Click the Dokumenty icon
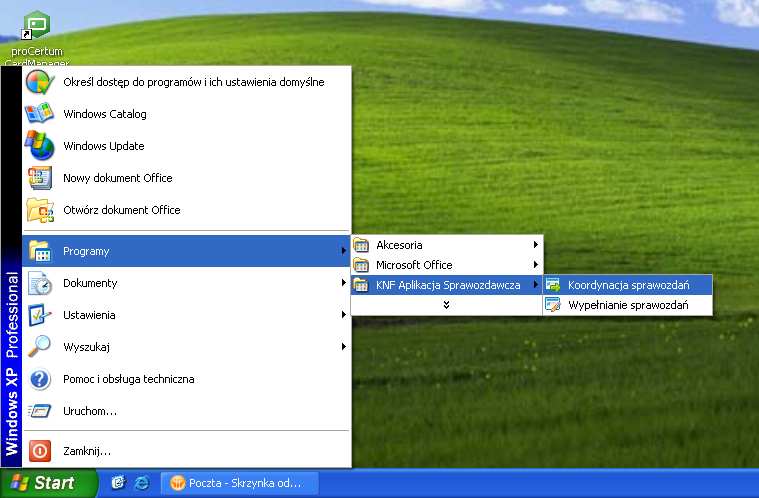The height and width of the screenshot is (498, 759). coord(40,283)
